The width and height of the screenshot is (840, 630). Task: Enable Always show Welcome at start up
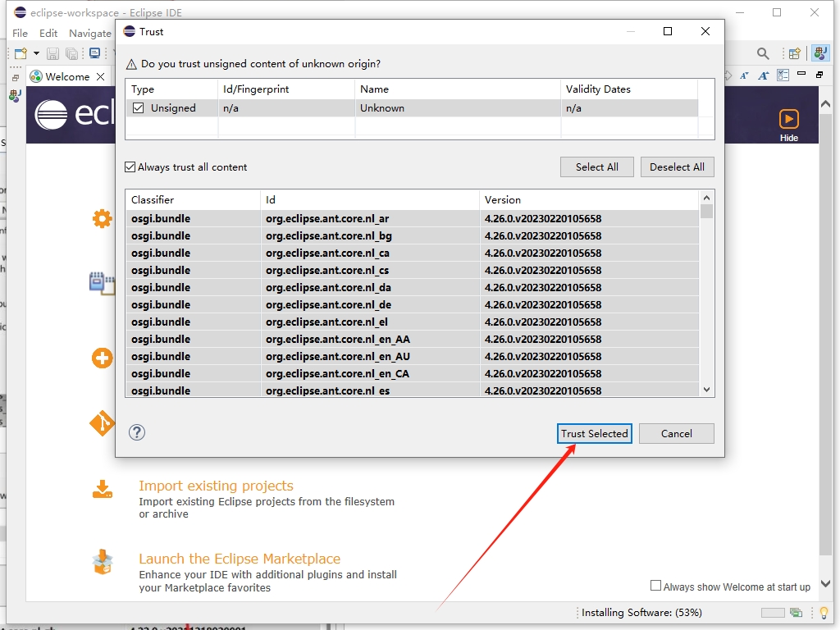point(655,586)
